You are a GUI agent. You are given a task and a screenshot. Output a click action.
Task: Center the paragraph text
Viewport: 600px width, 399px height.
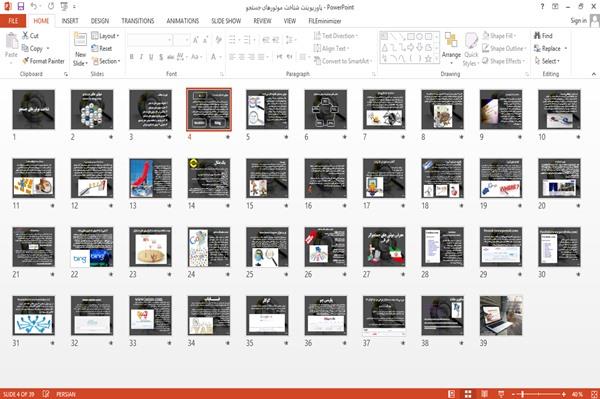click(242, 57)
